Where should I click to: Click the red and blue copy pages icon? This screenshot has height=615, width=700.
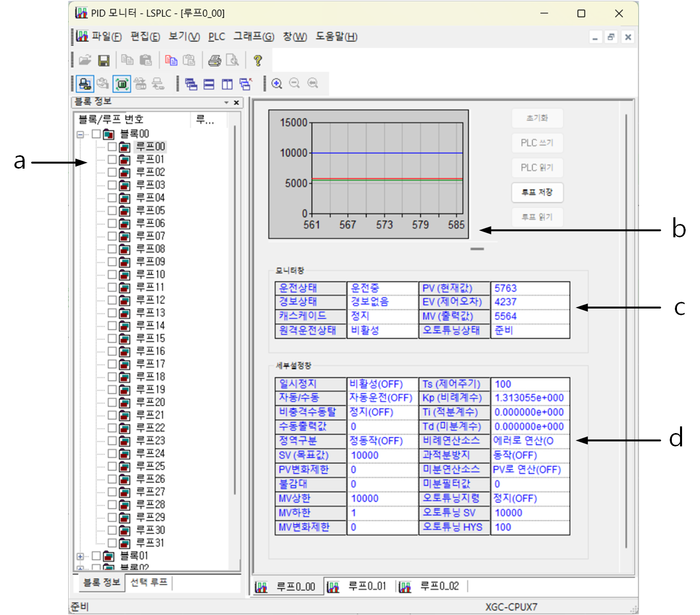pos(171,60)
